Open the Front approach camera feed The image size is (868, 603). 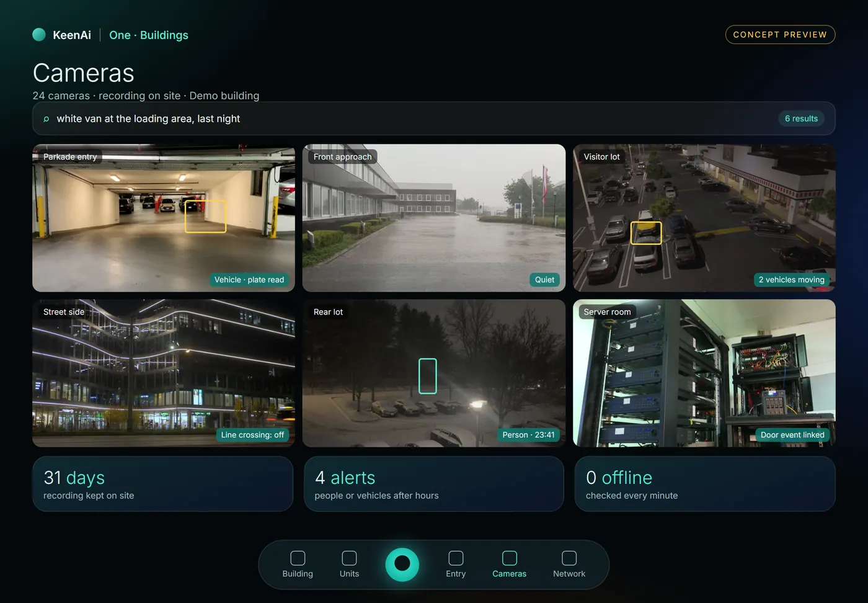coord(434,218)
